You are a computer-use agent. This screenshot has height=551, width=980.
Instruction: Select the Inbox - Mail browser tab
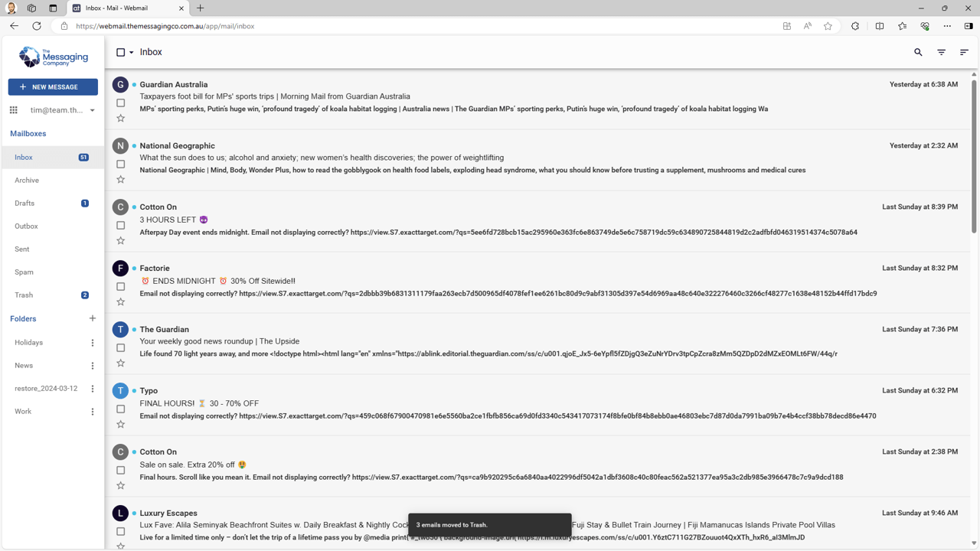pos(128,8)
